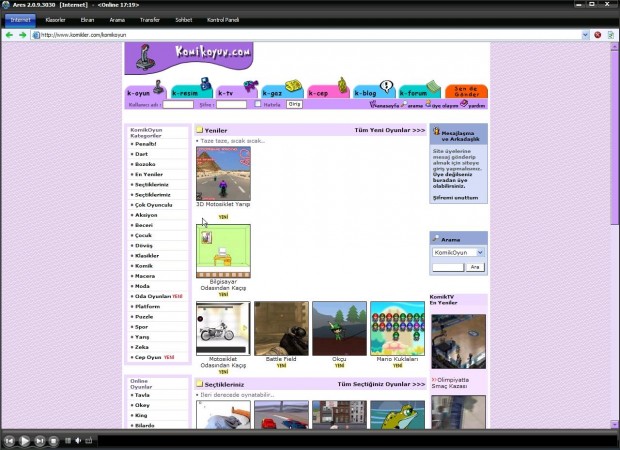Select the Oda Oyunları category

[x=153, y=296]
